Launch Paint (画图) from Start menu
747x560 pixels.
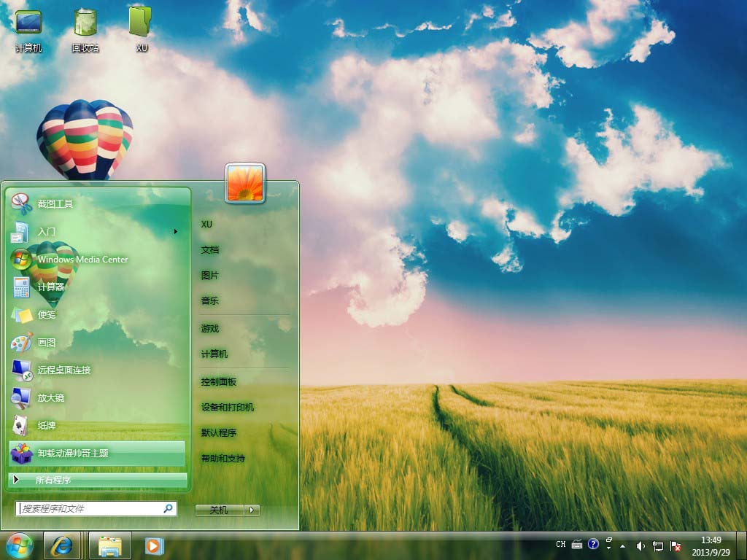pos(47,343)
